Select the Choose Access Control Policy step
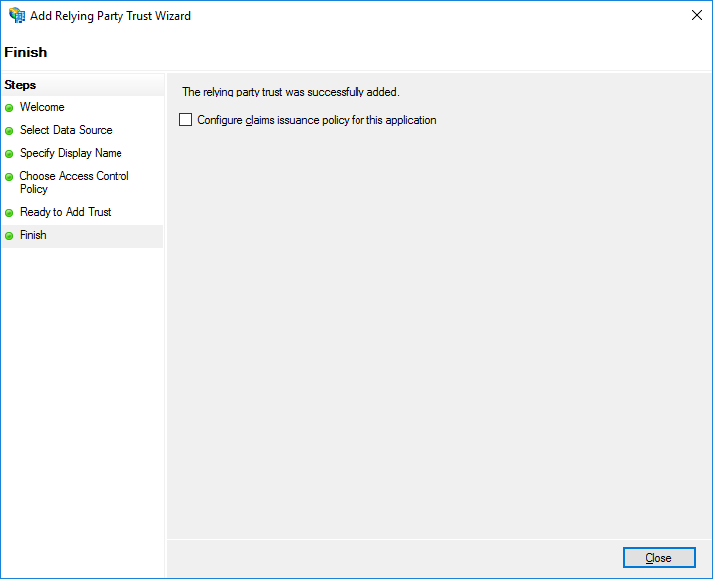This screenshot has height=579, width=713. tap(74, 182)
